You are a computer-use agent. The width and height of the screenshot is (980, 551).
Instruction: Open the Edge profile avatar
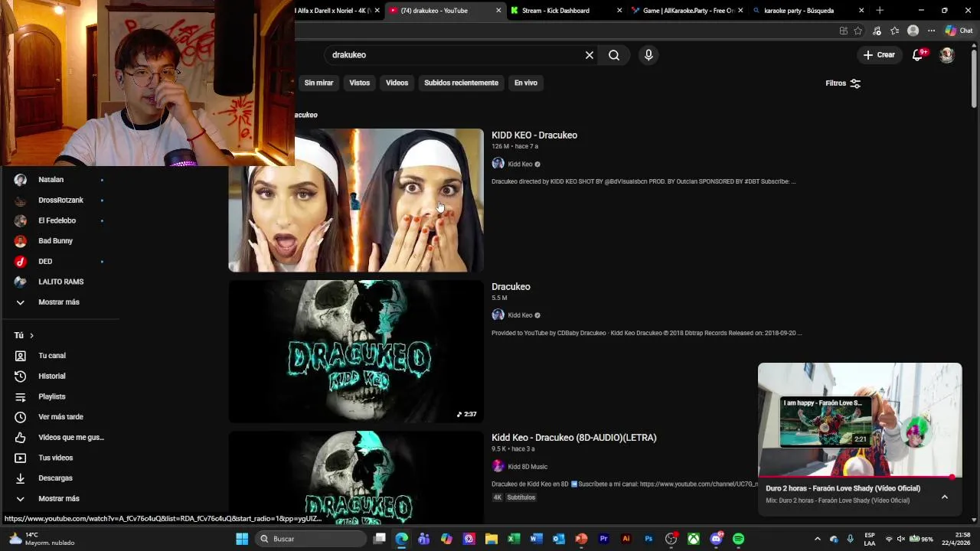click(913, 31)
